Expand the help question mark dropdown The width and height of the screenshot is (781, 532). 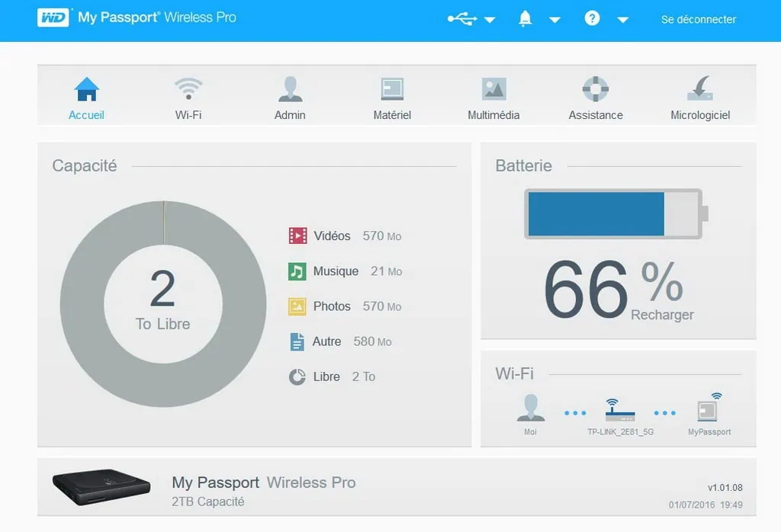point(622,20)
